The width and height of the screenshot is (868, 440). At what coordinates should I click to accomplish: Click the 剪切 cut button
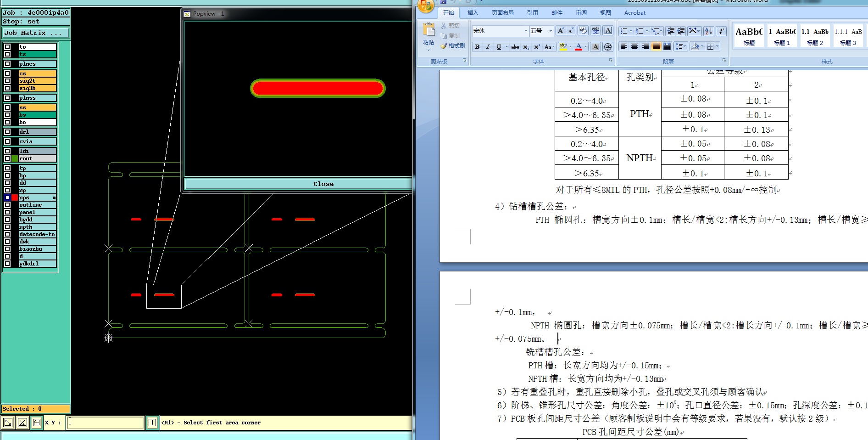click(x=450, y=26)
